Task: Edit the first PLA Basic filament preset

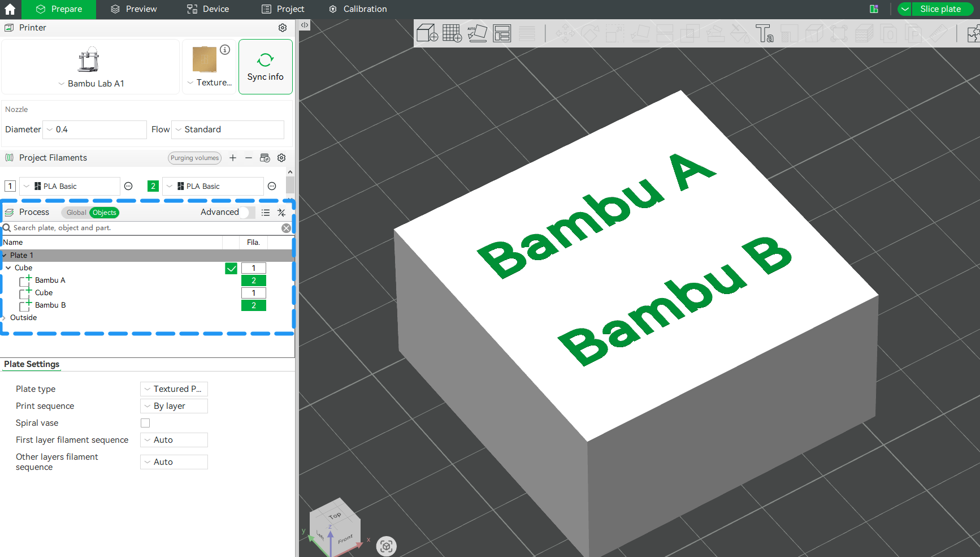Action: point(128,186)
